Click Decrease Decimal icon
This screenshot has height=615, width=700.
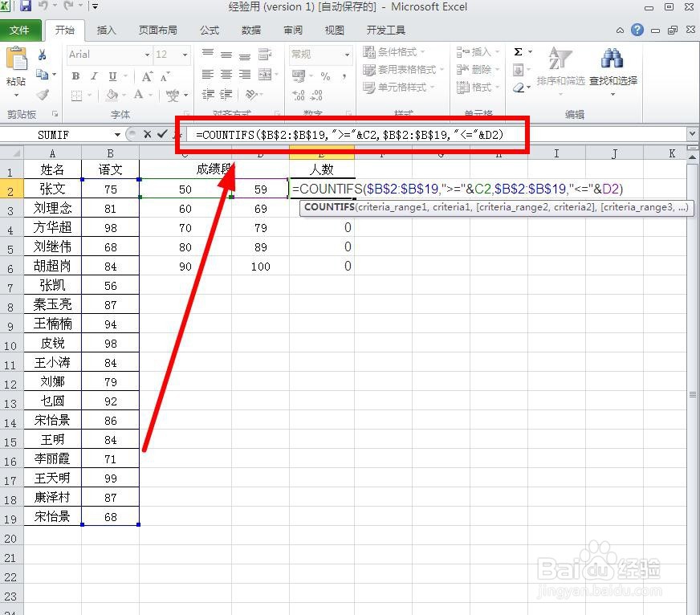(x=316, y=95)
